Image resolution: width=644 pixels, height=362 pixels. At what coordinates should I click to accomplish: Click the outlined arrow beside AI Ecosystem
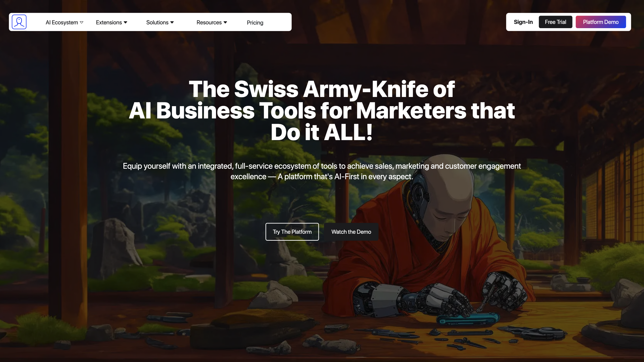pyautogui.click(x=81, y=23)
